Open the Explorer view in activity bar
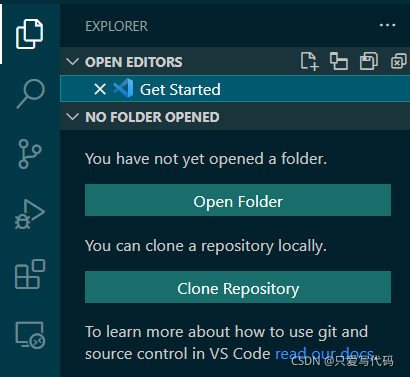The image size is (410, 377). [x=30, y=34]
